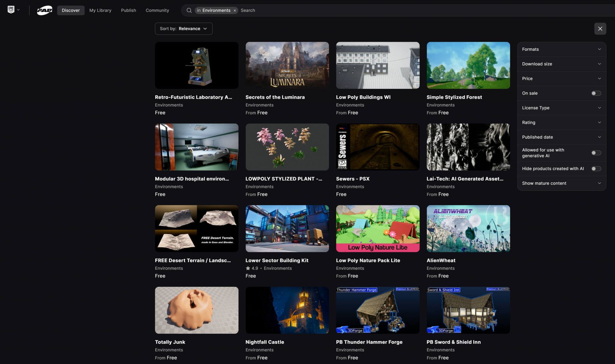The width and height of the screenshot is (615, 364).
Task: Click the Simple Stylized Forest thumbnail
Action: click(x=468, y=65)
